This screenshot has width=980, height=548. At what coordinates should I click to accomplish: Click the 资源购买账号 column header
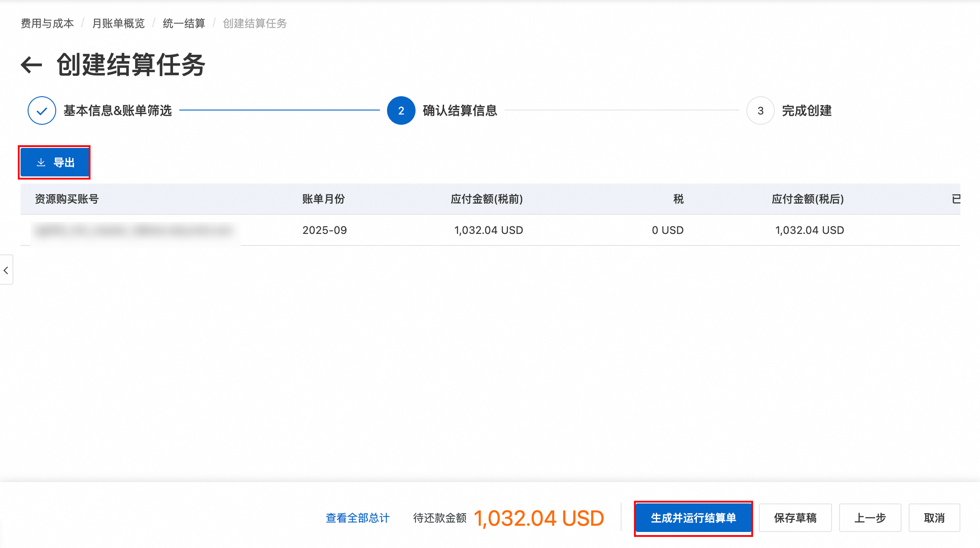click(x=67, y=199)
